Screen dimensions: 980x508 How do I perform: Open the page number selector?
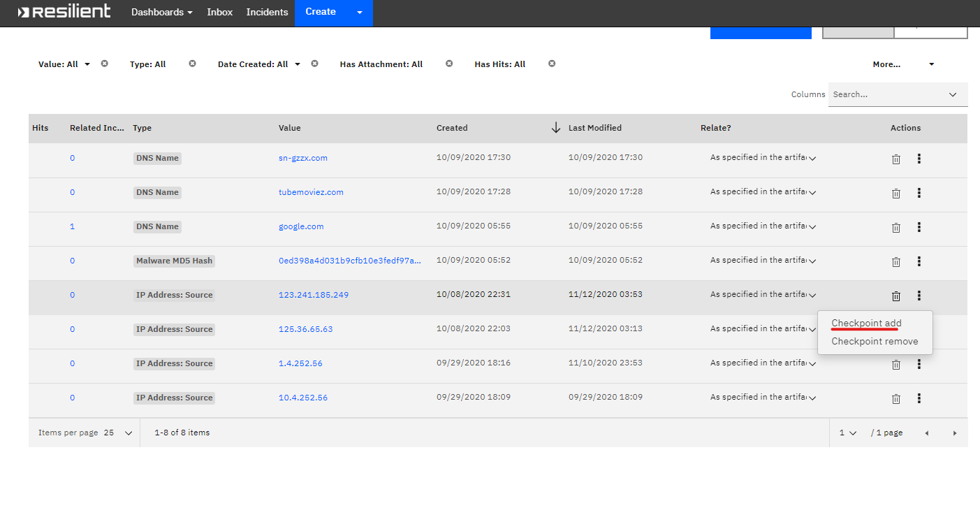848,433
